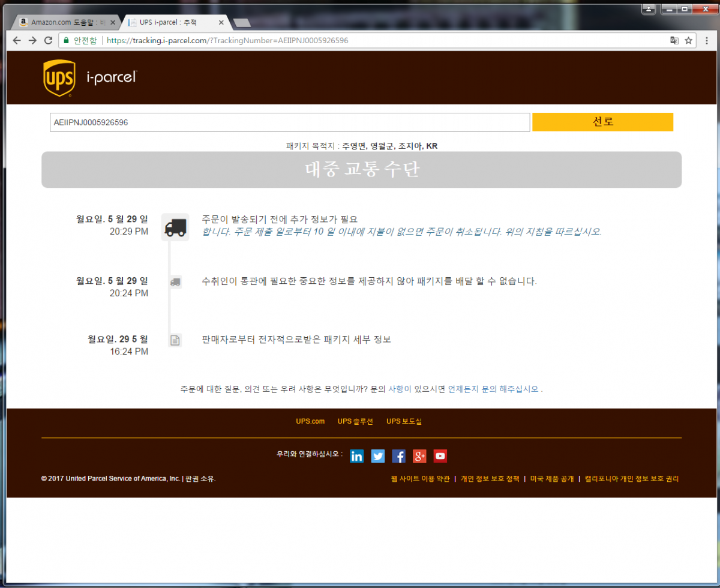Open 미국 제품 공개 link

pos(552,479)
